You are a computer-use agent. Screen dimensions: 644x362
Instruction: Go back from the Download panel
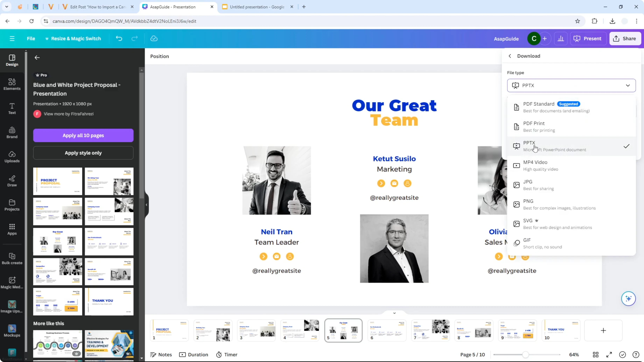tap(510, 56)
